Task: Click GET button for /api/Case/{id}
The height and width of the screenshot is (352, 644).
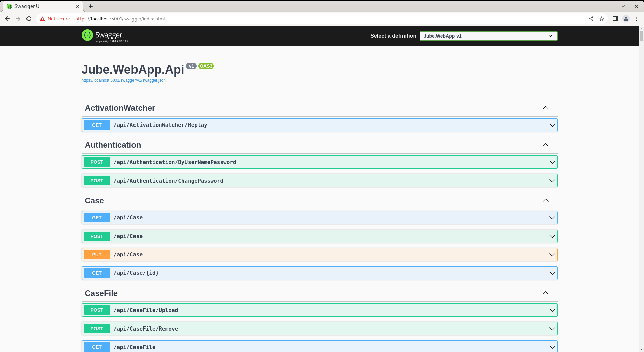Action: pyautogui.click(x=97, y=273)
